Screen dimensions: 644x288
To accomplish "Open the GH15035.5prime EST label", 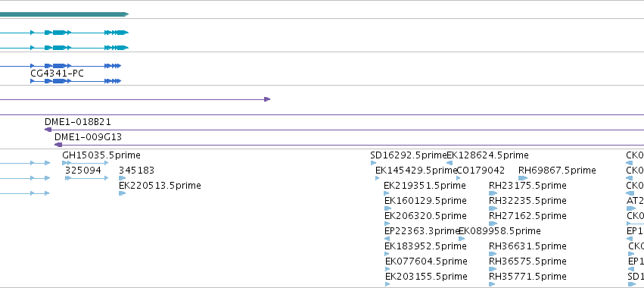I will click(101, 155).
